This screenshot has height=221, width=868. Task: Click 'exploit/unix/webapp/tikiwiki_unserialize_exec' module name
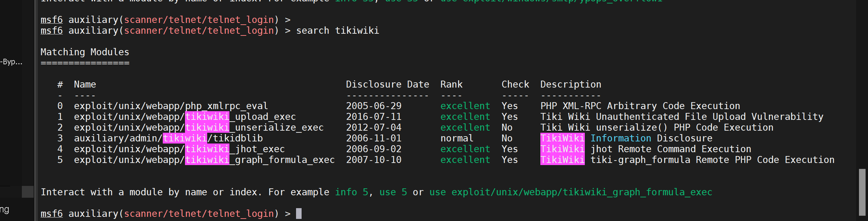(x=199, y=128)
